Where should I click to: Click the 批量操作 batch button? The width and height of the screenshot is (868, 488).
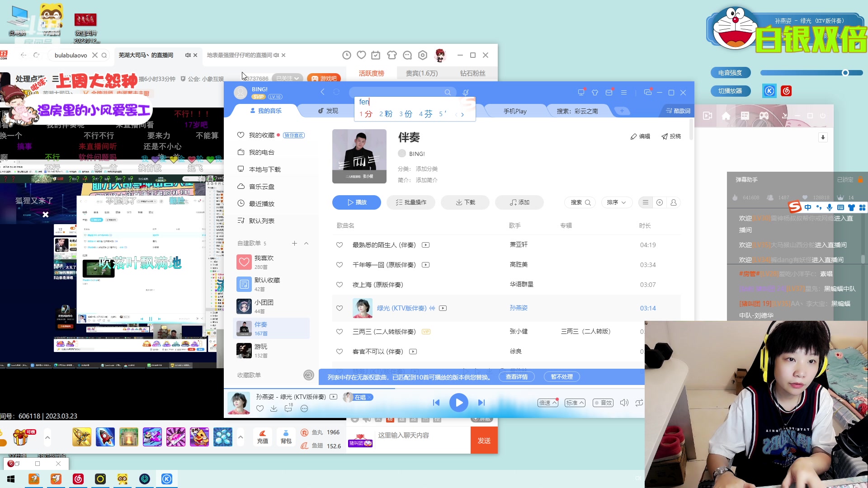point(410,202)
